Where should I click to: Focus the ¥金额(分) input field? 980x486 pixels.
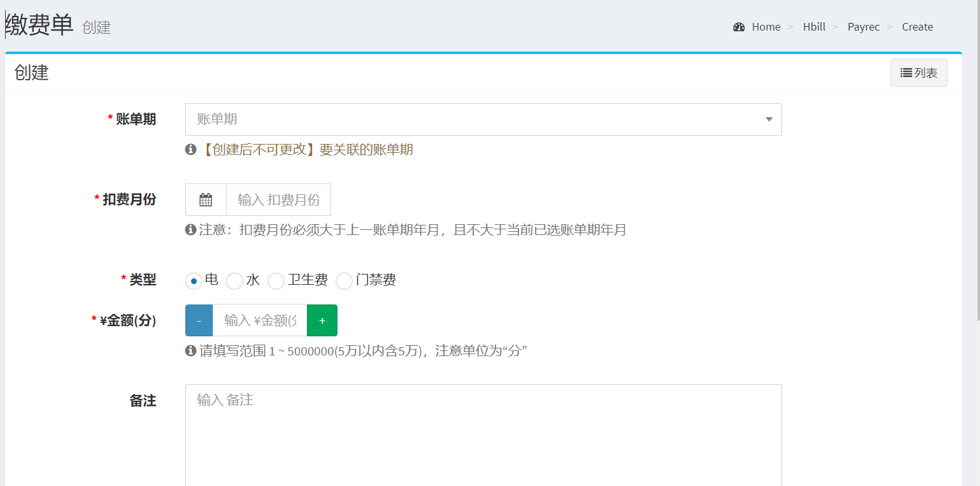[x=260, y=320]
